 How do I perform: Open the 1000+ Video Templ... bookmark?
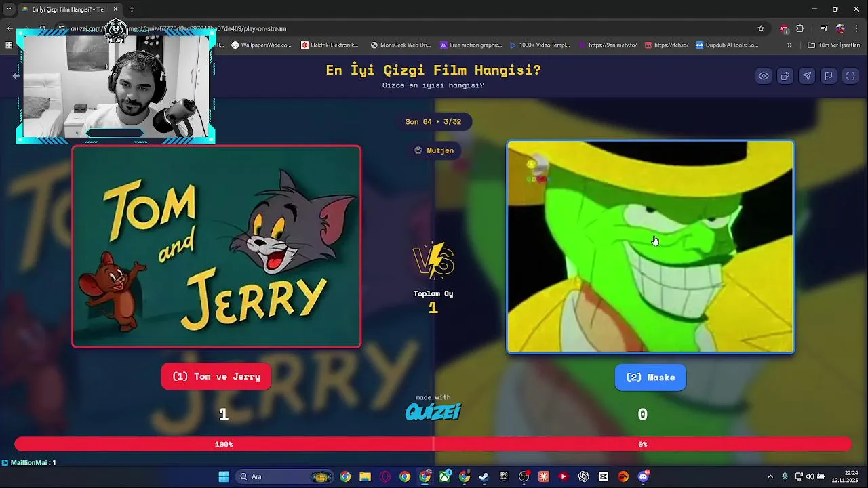540,45
